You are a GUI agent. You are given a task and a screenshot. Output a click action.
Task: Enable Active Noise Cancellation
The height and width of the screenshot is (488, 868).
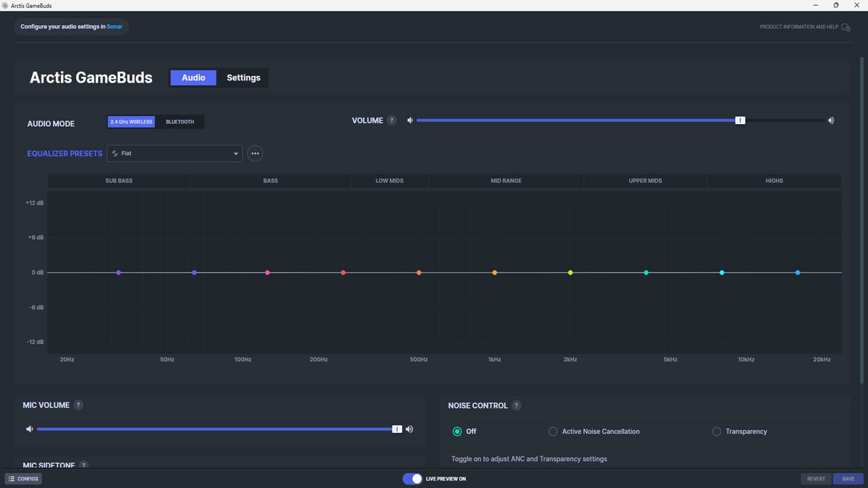pyautogui.click(x=553, y=432)
